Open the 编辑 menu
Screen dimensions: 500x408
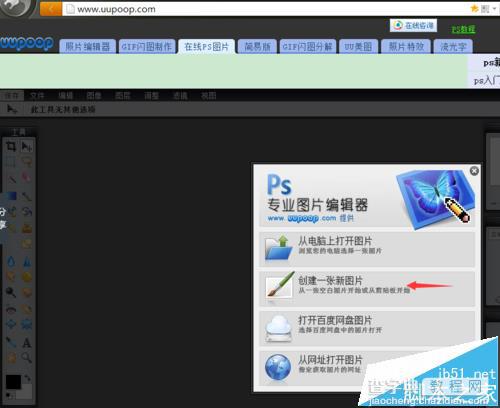(66, 96)
